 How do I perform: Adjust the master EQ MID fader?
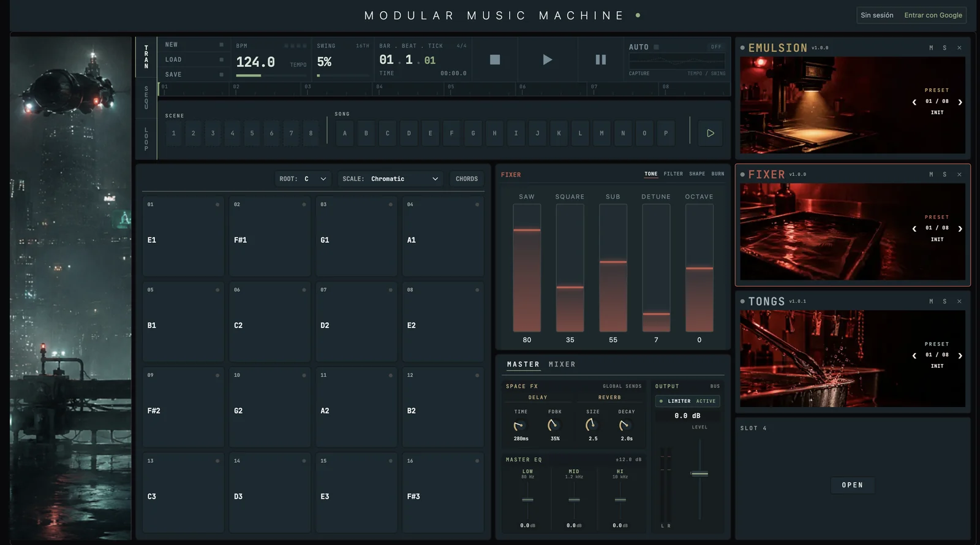(x=574, y=500)
